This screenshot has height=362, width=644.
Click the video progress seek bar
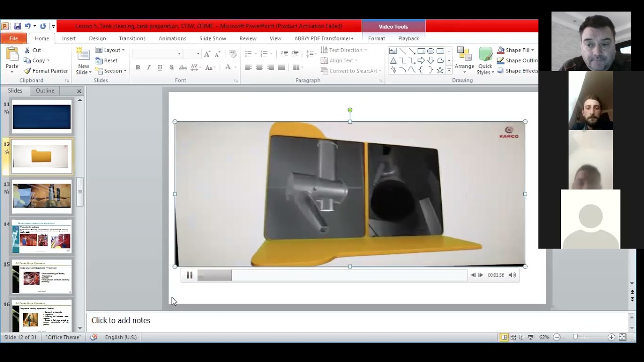(x=332, y=275)
